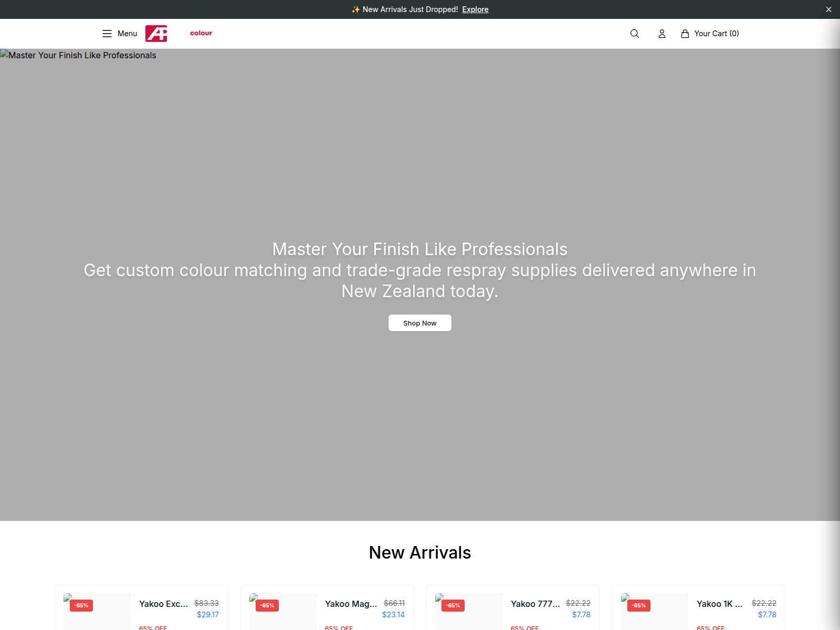Click the hero headline Master Your Finish

(x=420, y=249)
